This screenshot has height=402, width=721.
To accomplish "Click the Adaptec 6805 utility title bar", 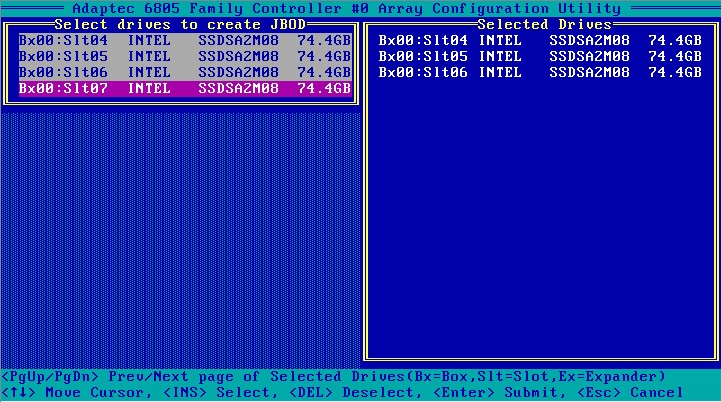I will 360,8.
